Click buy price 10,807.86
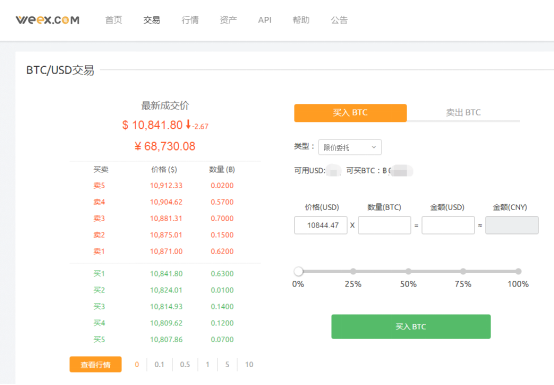 [166, 339]
